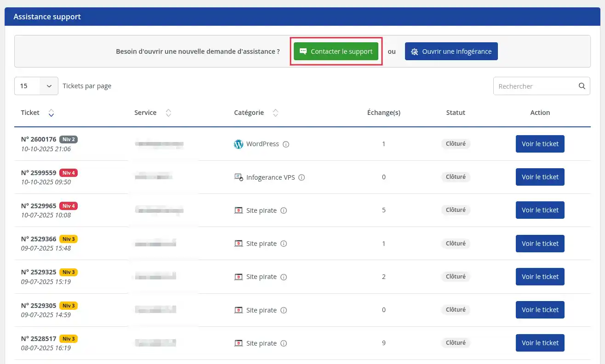605x364 pixels.
Task: Click Niv 4 badge on ticket 2529965
Action: pos(68,206)
